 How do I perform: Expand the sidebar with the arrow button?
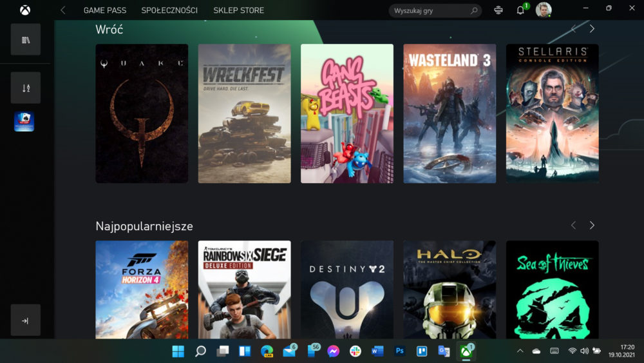[x=26, y=320]
